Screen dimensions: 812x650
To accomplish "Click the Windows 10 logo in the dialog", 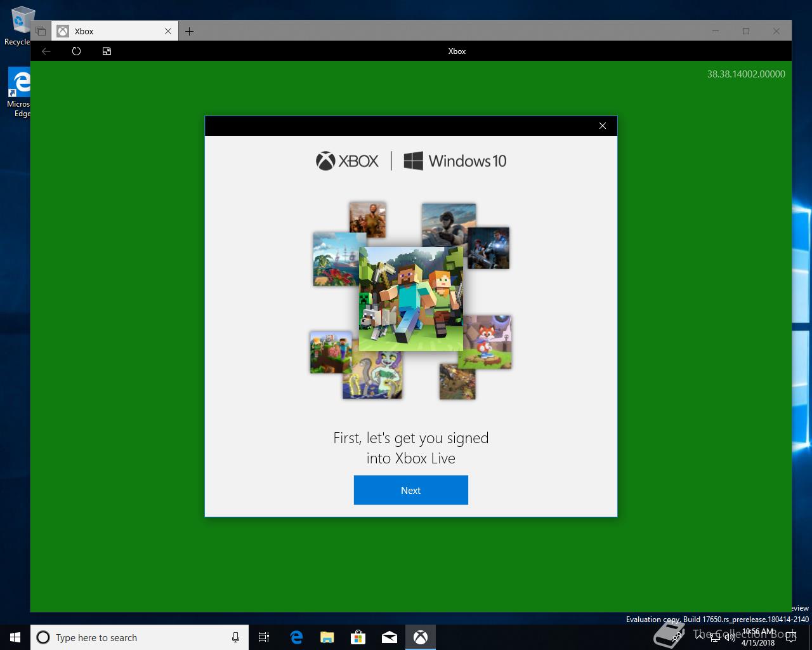I will [x=455, y=161].
